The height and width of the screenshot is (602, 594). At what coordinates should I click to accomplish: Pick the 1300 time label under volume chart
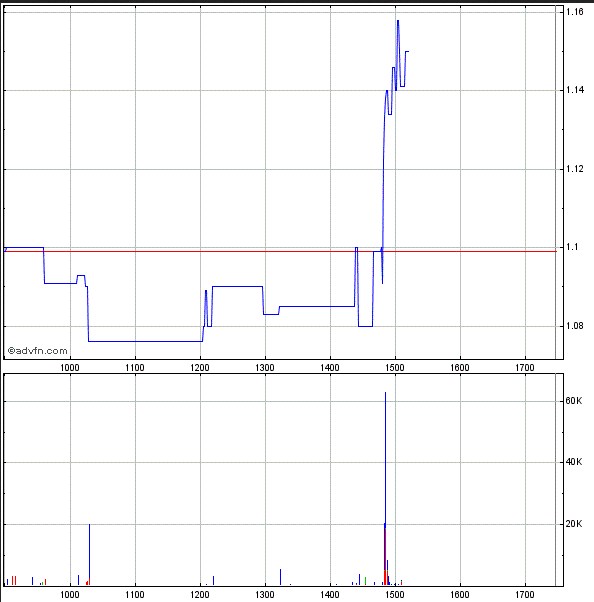pos(265,595)
